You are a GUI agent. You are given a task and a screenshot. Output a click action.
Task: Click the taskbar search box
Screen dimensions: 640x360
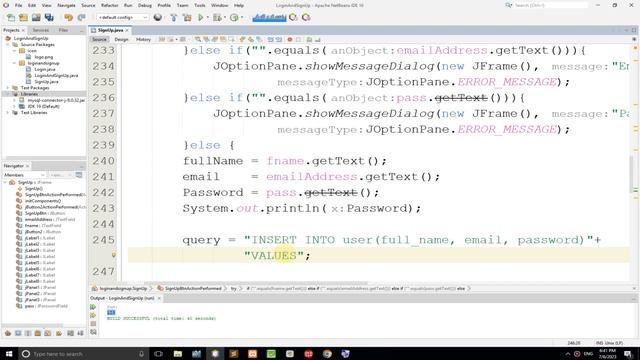pos(83,354)
